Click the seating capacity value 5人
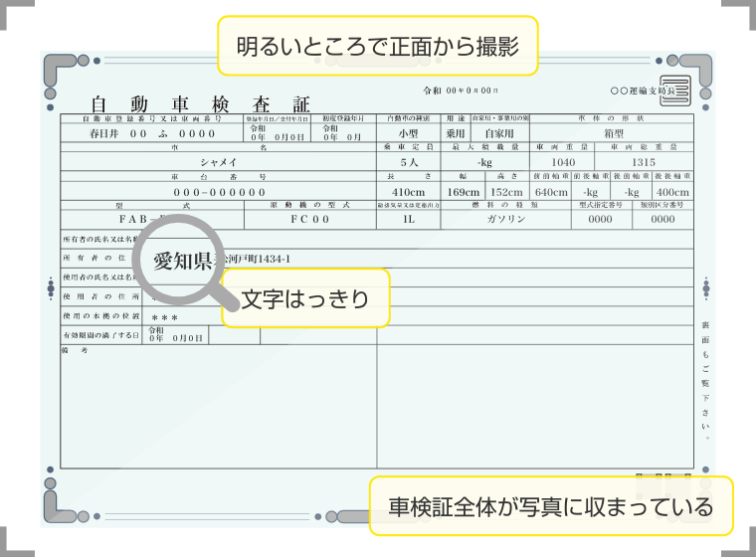Viewport: 756px width, 557px height. (409, 161)
